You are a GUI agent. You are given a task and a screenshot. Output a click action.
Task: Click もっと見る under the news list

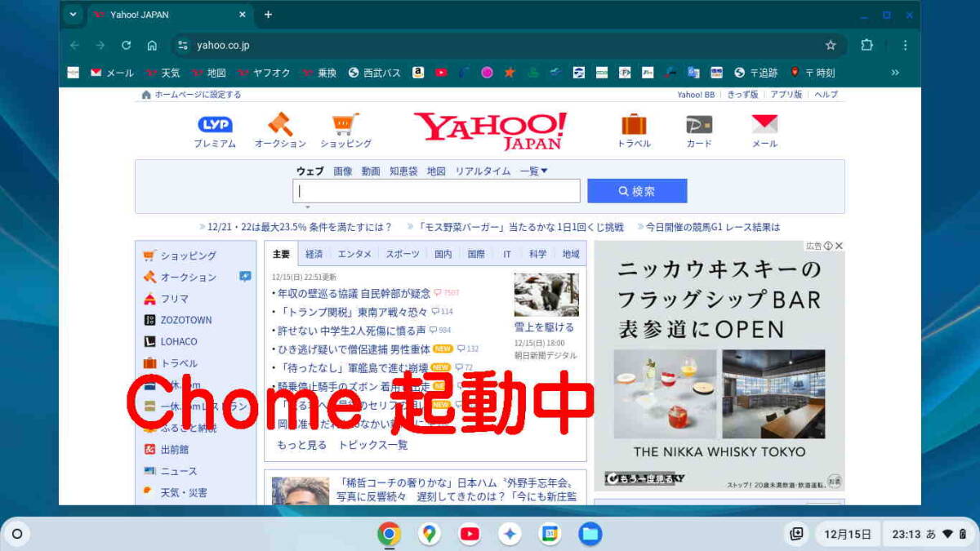301,445
